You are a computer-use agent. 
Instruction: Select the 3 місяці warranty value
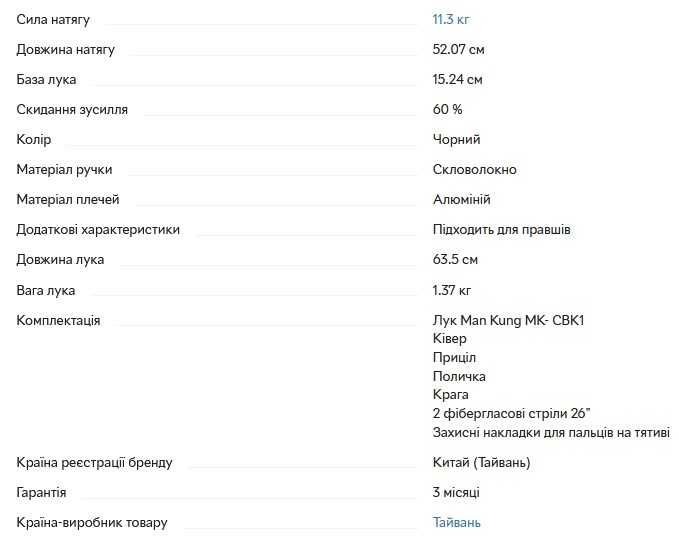pos(456,492)
